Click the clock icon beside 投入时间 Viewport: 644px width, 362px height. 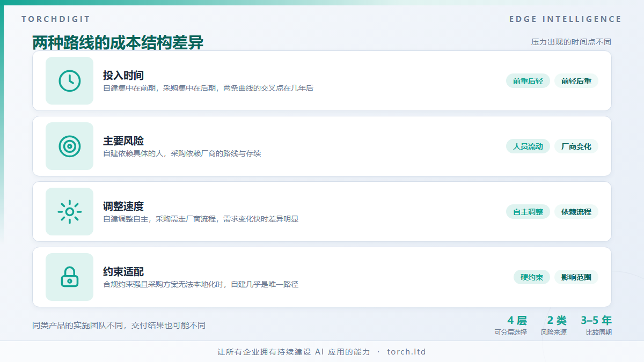pyautogui.click(x=69, y=81)
